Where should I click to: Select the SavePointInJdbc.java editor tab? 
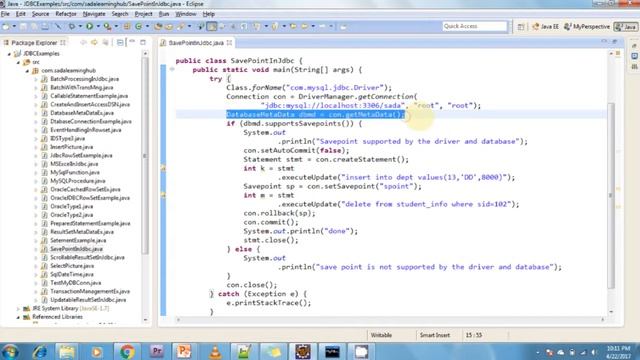pos(196,42)
